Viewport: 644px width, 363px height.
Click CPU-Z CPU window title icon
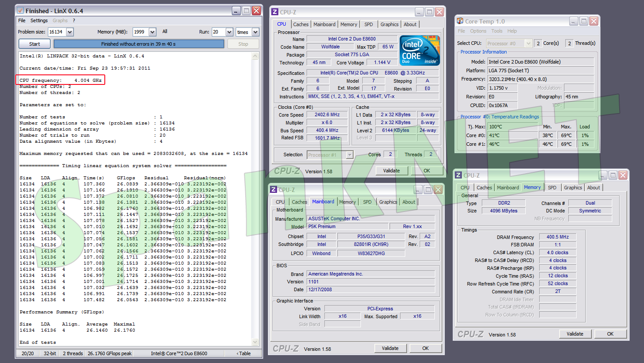pyautogui.click(x=275, y=12)
